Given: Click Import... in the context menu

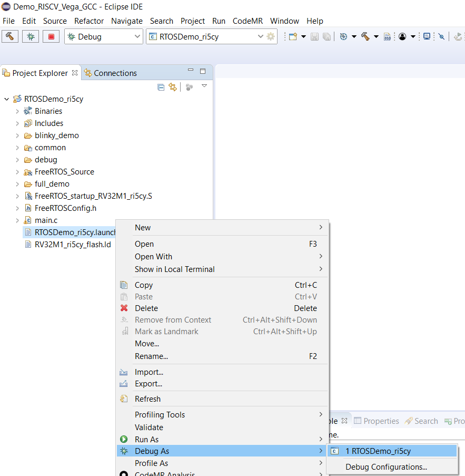Looking at the screenshot, I should click(x=222, y=372).
